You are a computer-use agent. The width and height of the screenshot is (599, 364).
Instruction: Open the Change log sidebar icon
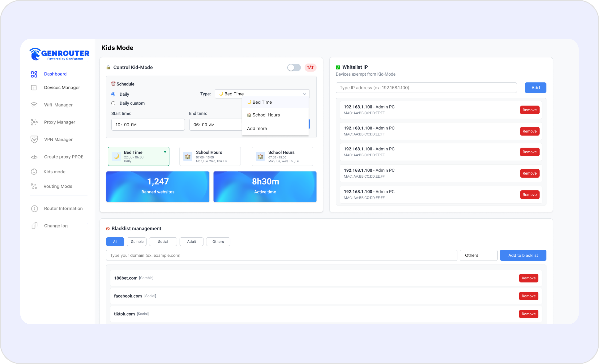tap(34, 226)
